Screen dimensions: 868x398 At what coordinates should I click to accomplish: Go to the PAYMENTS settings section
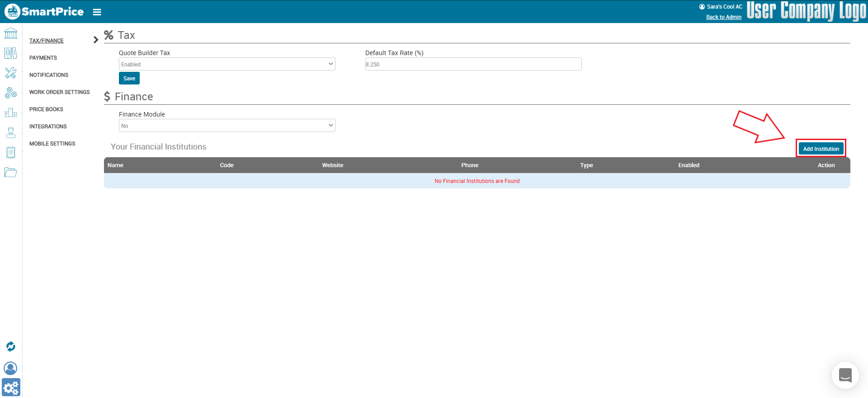(43, 58)
